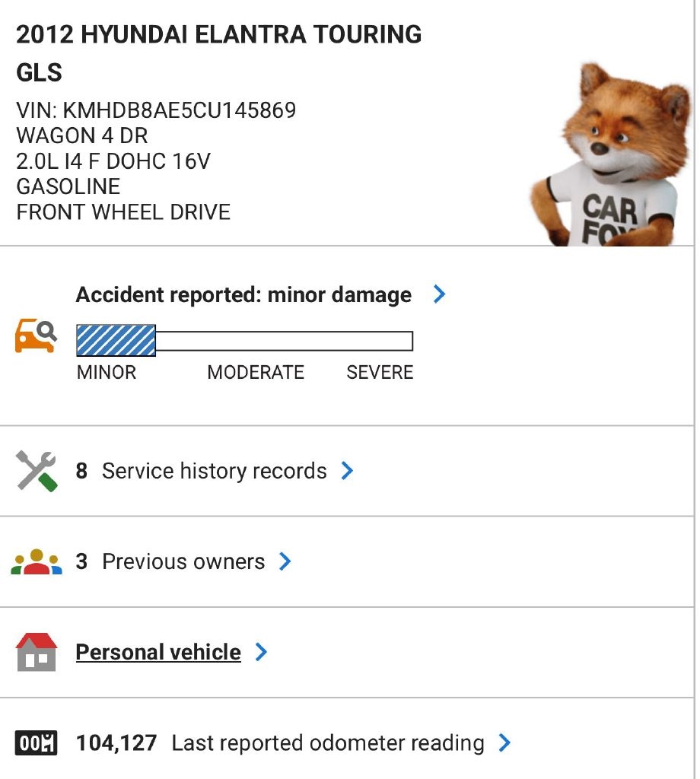Expand previous owners chevron
The height and width of the screenshot is (779, 700).
point(285,561)
